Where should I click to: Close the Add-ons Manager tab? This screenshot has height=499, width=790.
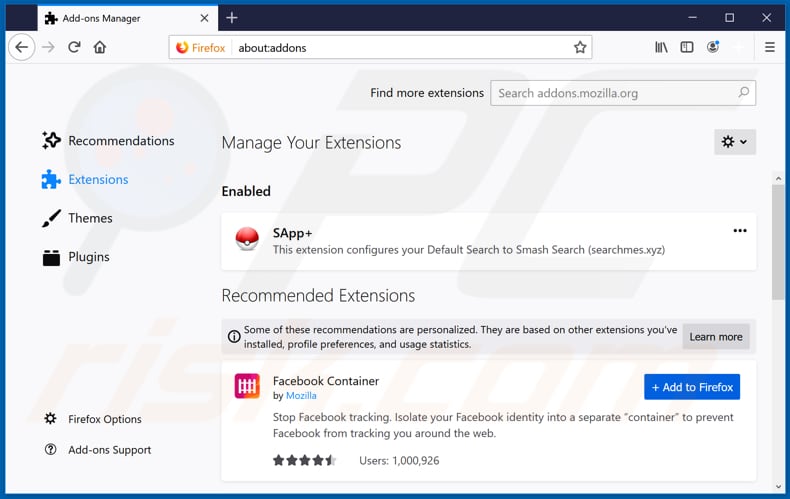point(204,18)
